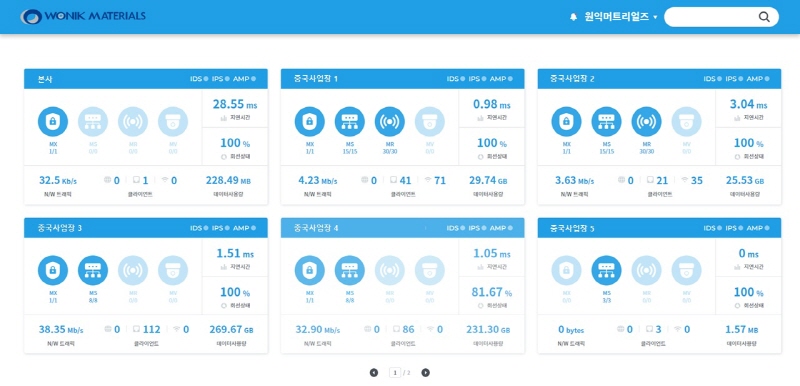Click the notification bell icon

pos(573,17)
